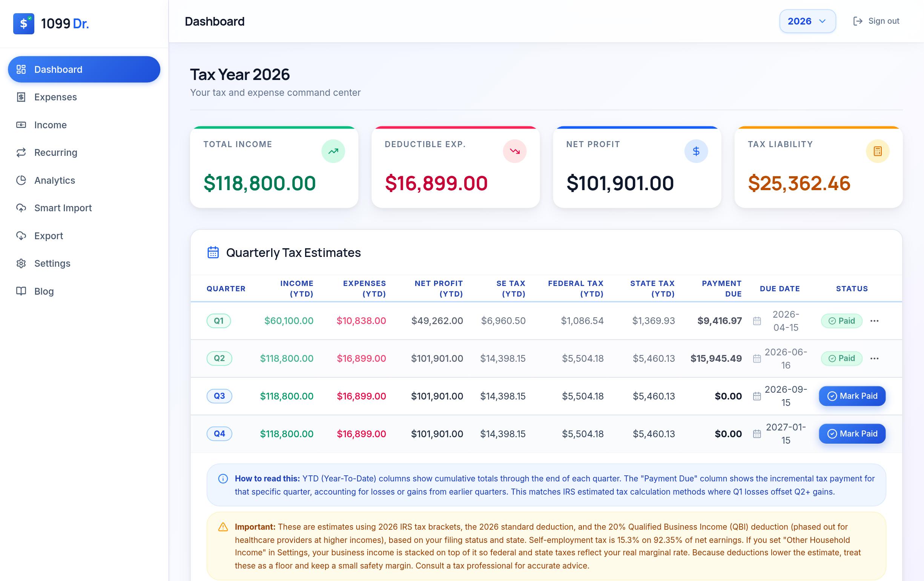Click the Q2 quarter badge

[x=219, y=358]
